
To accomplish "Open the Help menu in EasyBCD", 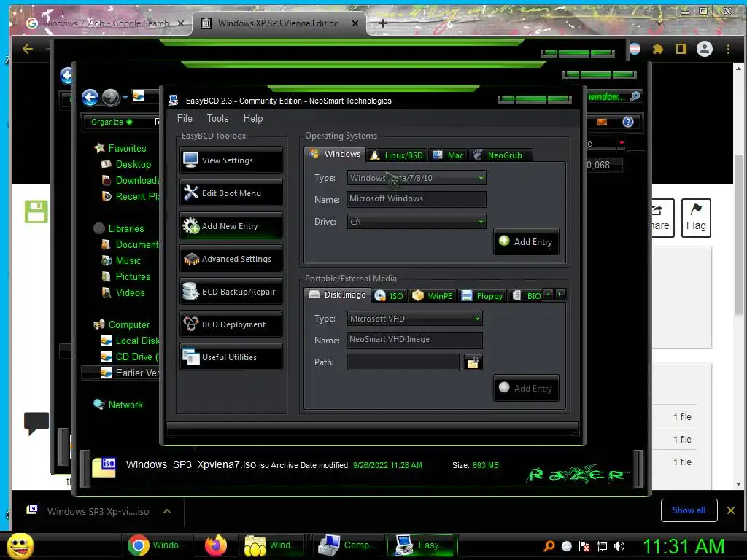I will (253, 118).
